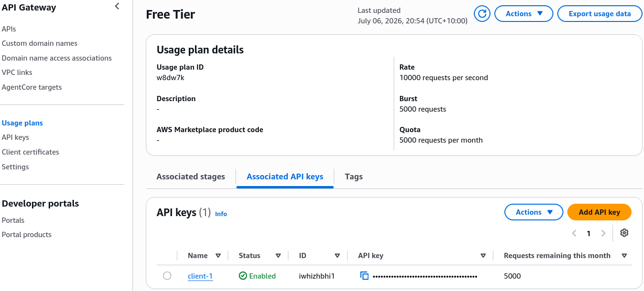This screenshot has width=644, height=291.
Task: Sort by the API key column
Action: tap(483, 256)
